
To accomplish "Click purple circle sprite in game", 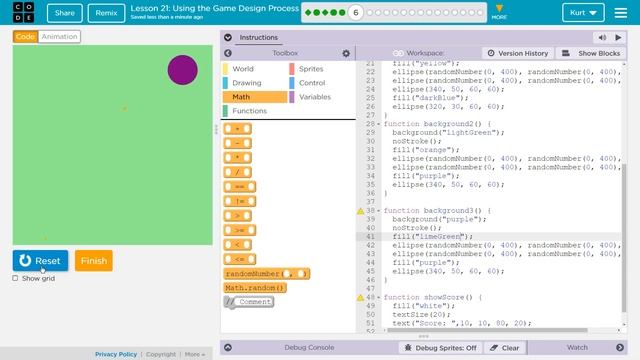I will pos(182,70).
